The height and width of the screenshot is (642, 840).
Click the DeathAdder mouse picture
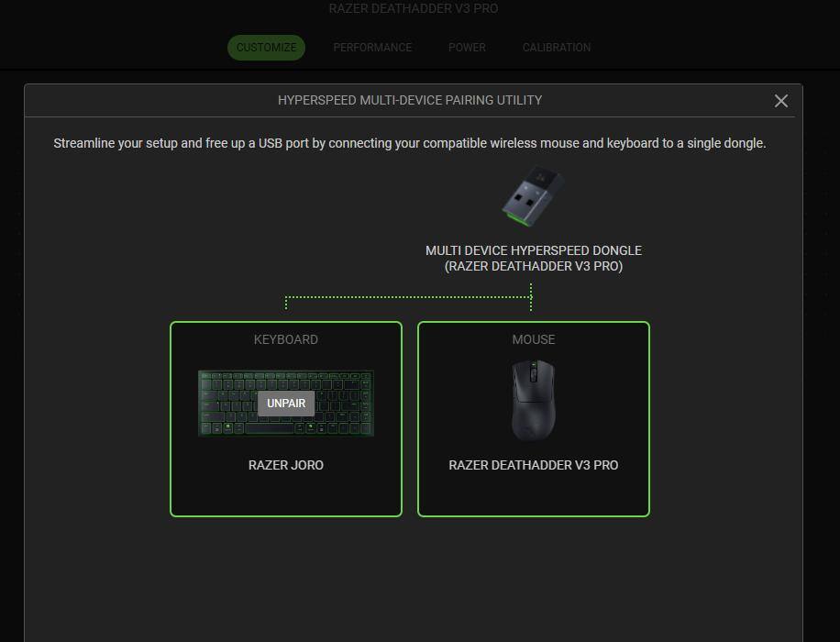click(533, 400)
